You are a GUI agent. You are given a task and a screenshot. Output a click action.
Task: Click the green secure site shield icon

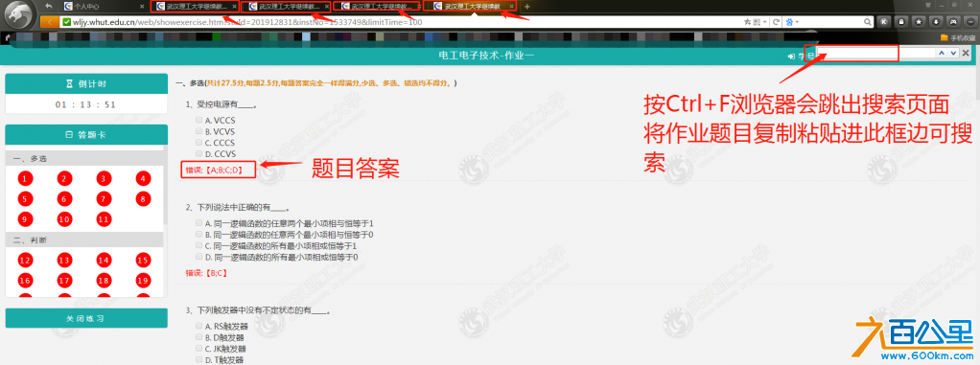67,22
